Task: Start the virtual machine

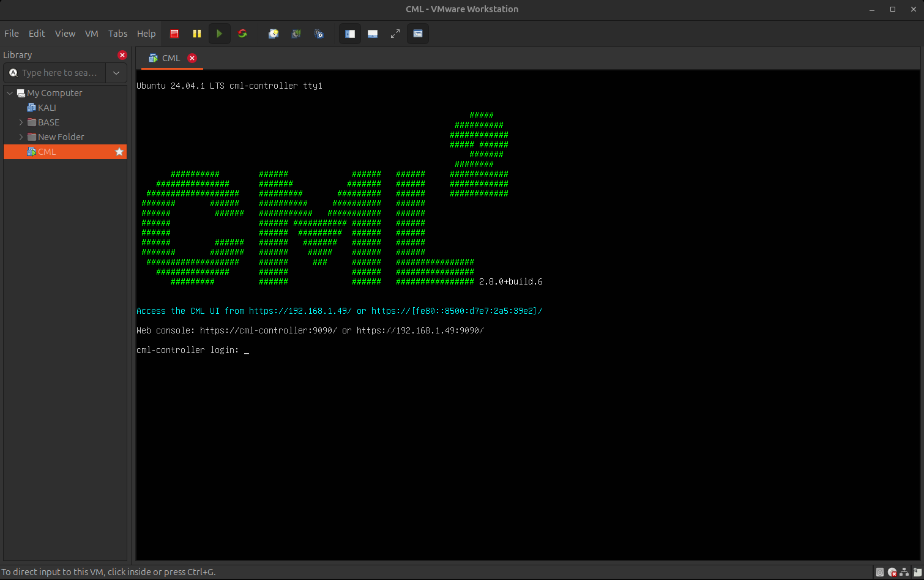Action: click(x=220, y=34)
